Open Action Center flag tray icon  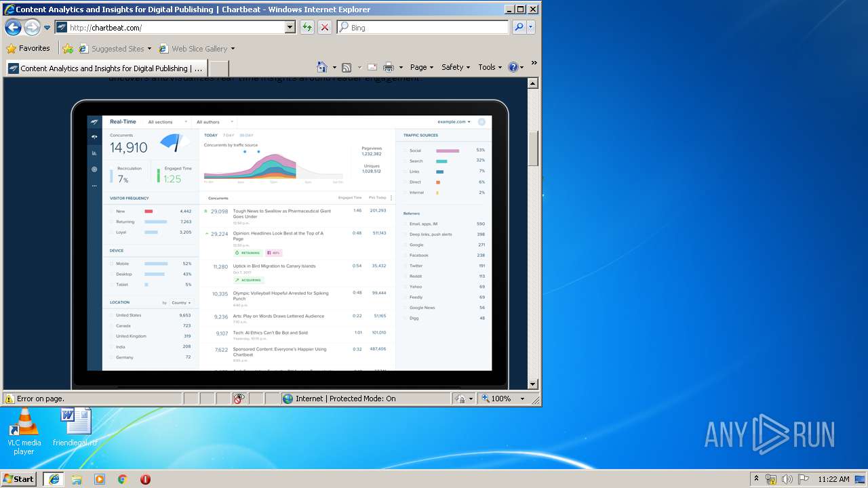[803, 479]
